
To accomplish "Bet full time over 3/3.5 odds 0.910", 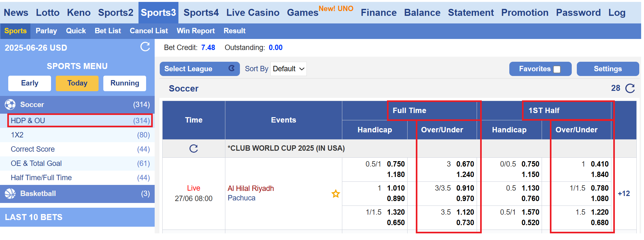I will [x=465, y=188].
